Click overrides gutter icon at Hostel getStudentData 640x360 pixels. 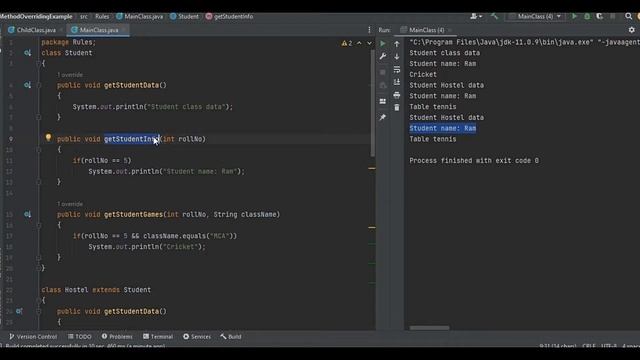pyautogui.click(x=19, y=311)
